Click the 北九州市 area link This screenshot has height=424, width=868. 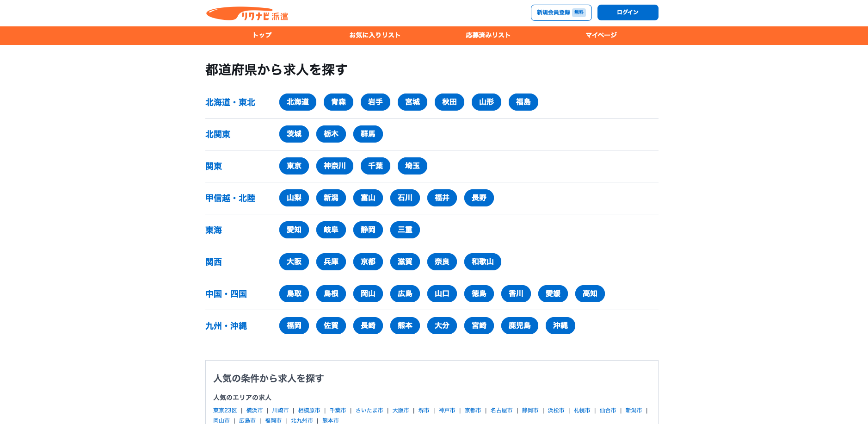302,421
